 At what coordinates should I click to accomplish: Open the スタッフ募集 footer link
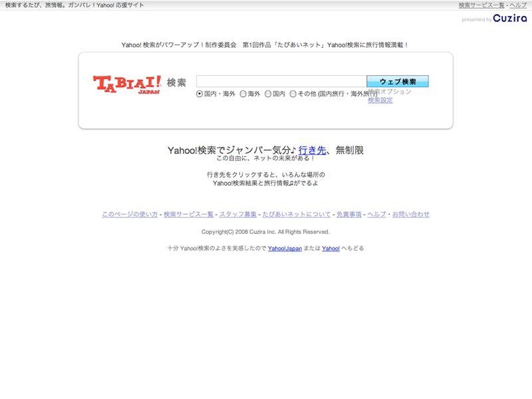click(238, 214)
